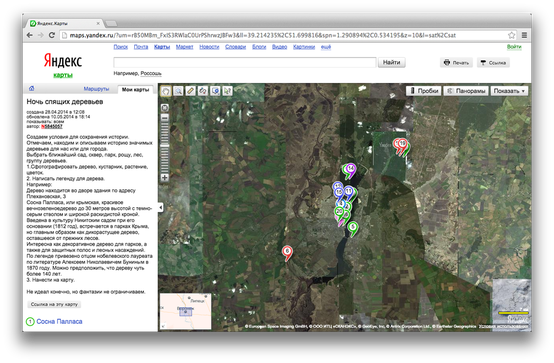Click the map tool with blue circle icon

point(215,91)
